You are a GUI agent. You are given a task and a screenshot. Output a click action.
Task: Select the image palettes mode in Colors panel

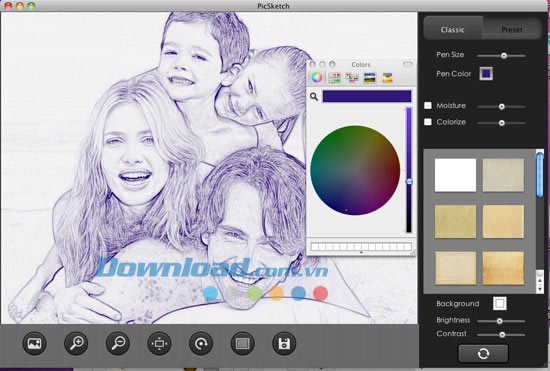(x=370, y=77)
